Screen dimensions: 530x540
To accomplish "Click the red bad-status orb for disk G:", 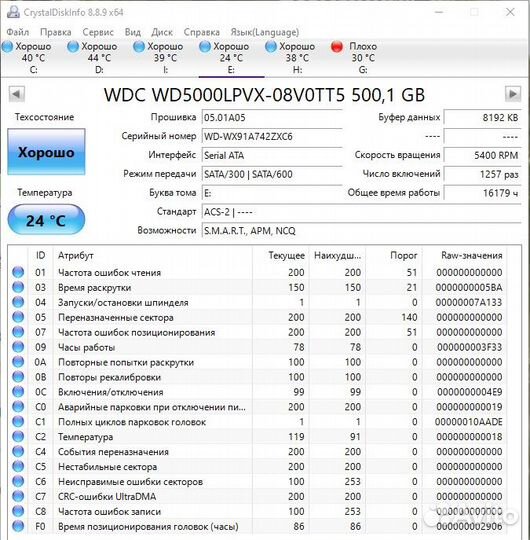I will tap(336, 46).
